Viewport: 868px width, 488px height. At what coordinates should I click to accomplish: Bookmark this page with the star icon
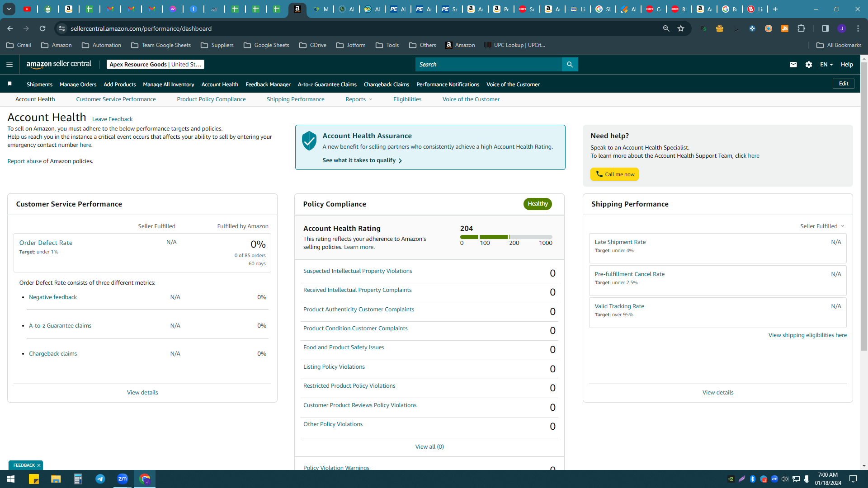(681, 28)
